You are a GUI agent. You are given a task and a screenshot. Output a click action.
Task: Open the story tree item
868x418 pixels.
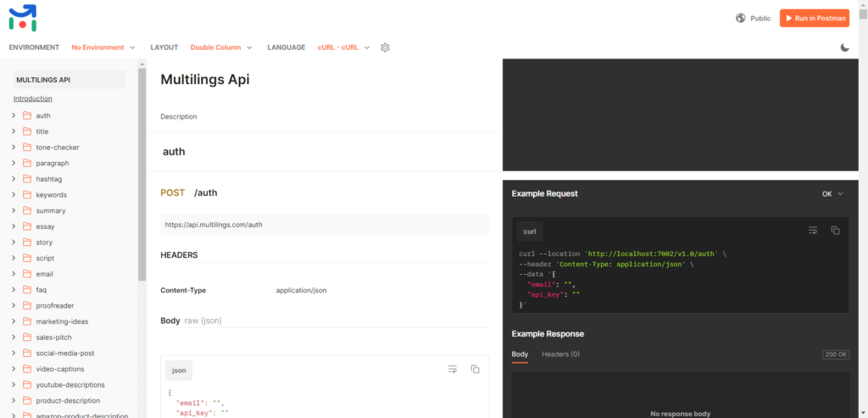tap(44, 242)
